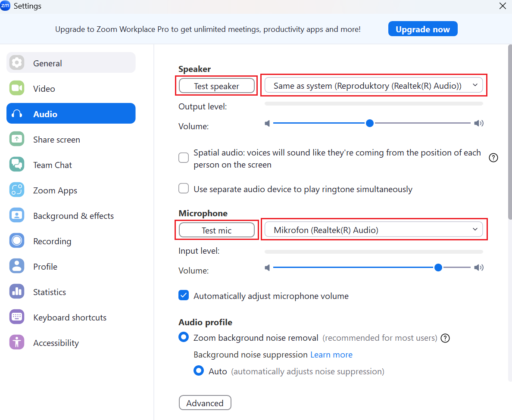Open the Video settings camera icon
The image size is (512, 420).
[x=17, y=89]
